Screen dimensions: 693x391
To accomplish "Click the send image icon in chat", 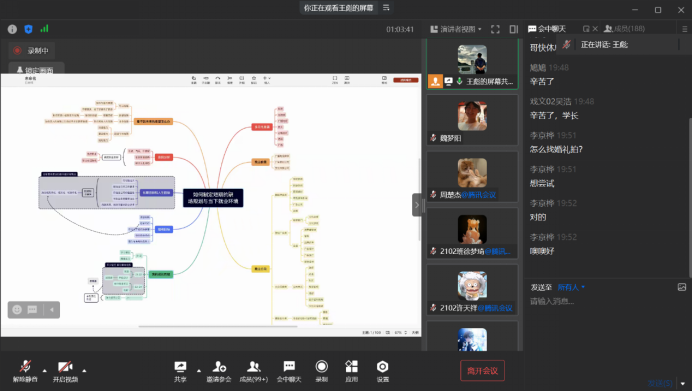I will [x=682, y=287].
